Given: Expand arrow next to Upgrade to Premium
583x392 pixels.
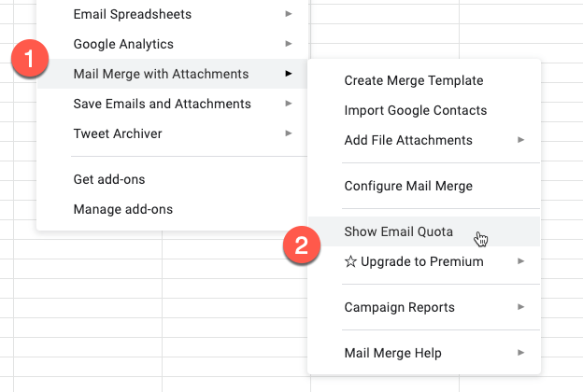Looking at the screenshot, I should [521, 260].
